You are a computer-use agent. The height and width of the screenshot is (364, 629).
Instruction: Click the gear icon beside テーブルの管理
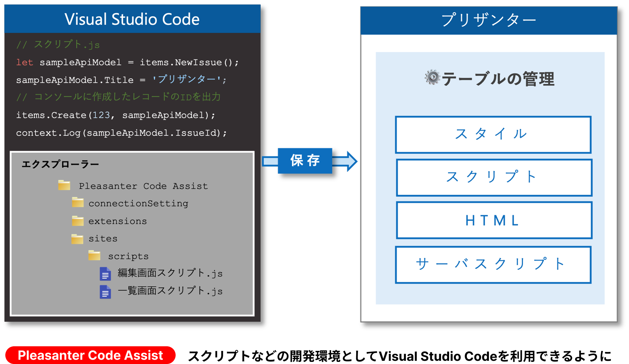click(x=432, y=77)
